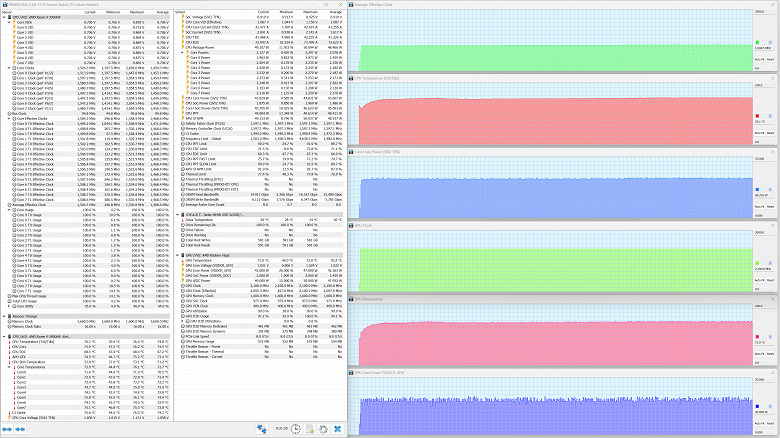Viewport: 780px width, 438px height.
Task: Edit the maximum value field of GPU Core Power graph
Action: point(763,379)
